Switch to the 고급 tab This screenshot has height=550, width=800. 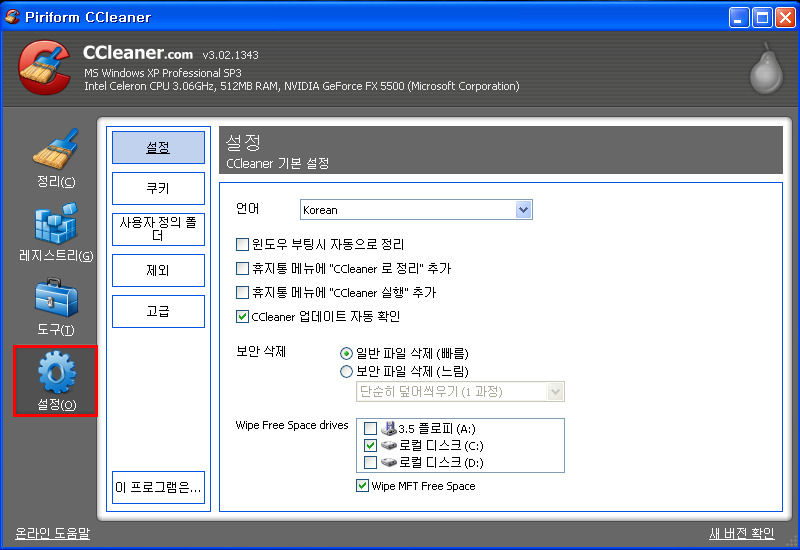(x=158, y=311)
